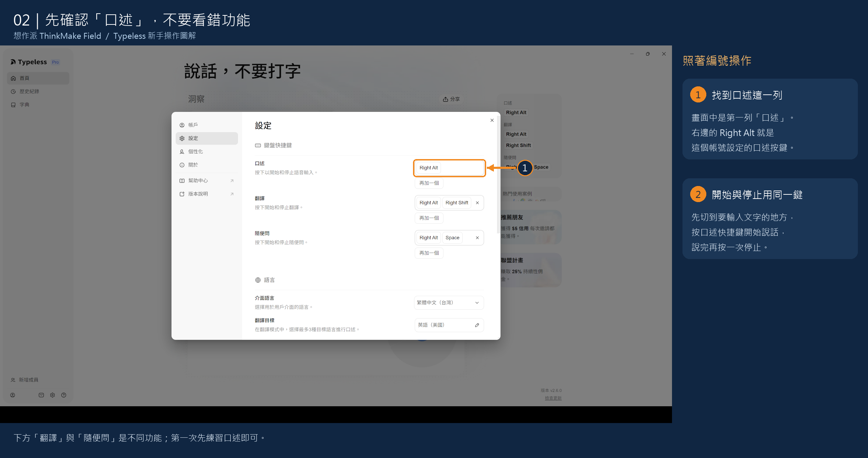This screenshot has width=868, height=458.
Task: Open settings gear icon at sidebar bottom
Action: point(52,395)
